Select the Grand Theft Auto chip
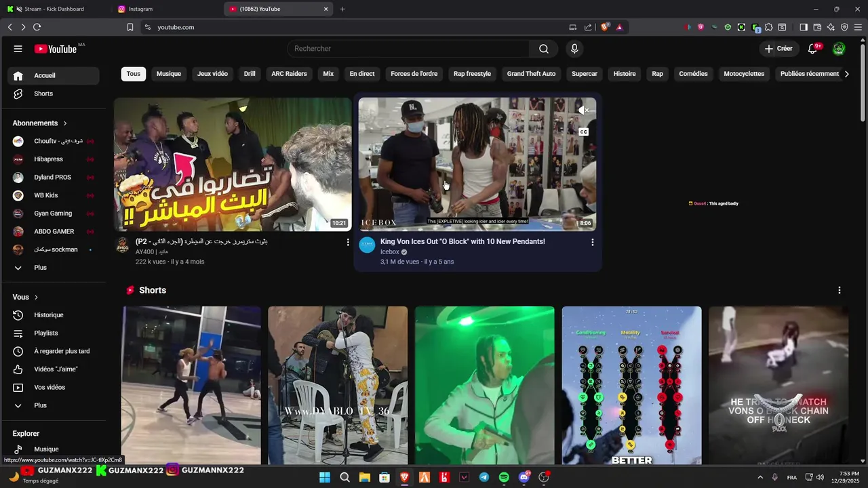The height and width of the screenshot is (488, 868). [531, 74]
